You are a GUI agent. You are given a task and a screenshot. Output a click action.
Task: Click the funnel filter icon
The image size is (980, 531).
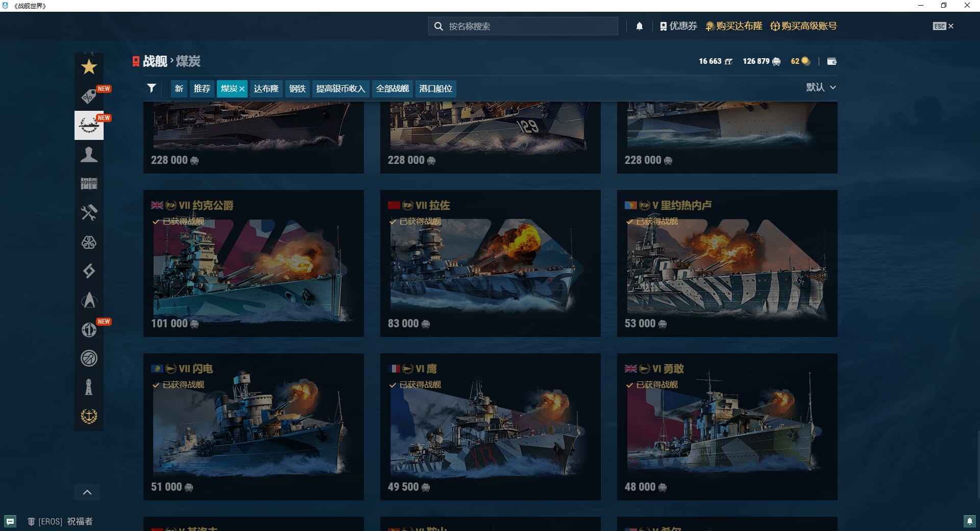tap(151, 88)
